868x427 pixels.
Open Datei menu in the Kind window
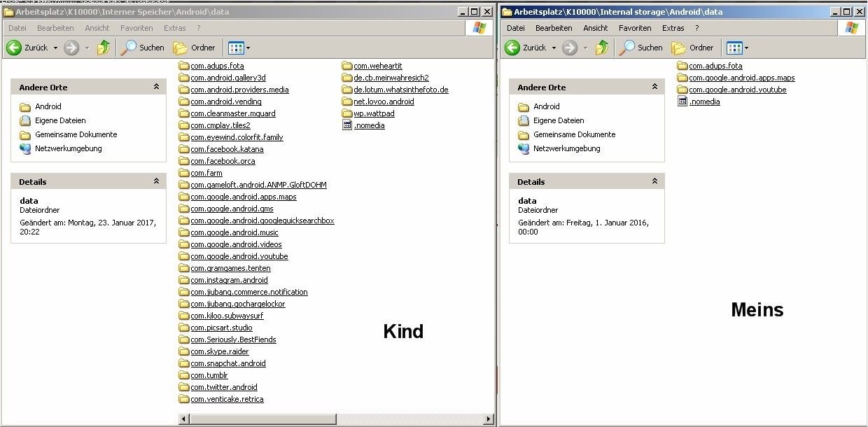(17, 28)
